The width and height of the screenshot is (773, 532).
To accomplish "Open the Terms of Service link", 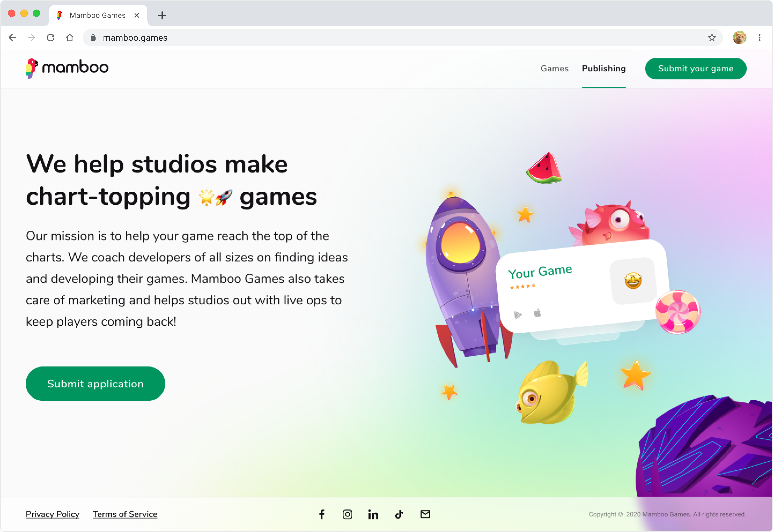I will [x=125, y=514].
